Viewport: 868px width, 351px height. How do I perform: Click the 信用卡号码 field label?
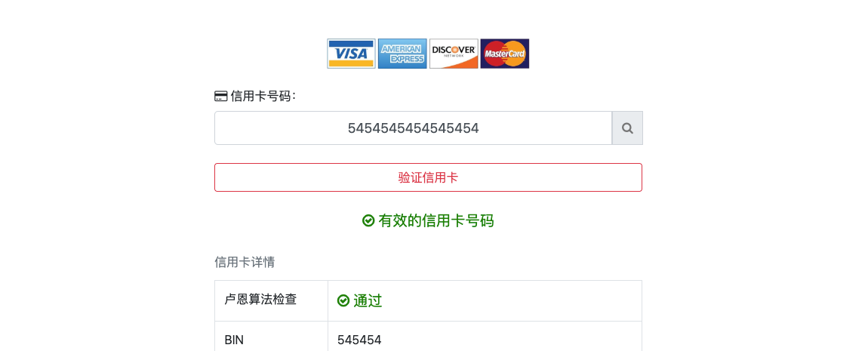263,96
